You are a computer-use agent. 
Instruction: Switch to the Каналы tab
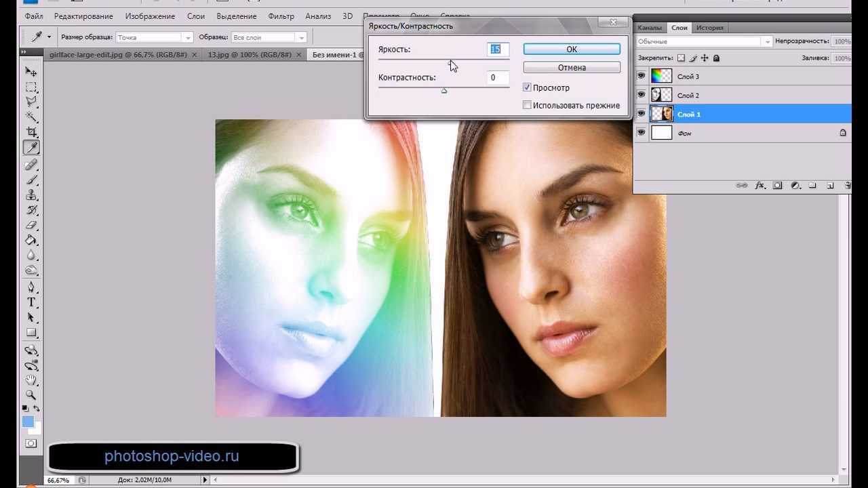pyautogui.click(x=650, y=28)
